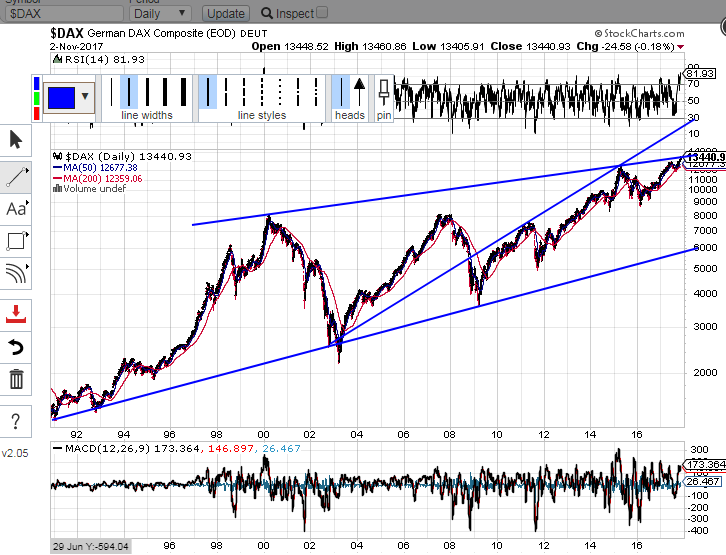This screenshot has width=726, height=555.
Task: Choose the second line width
Action: (x=129, y=92)
